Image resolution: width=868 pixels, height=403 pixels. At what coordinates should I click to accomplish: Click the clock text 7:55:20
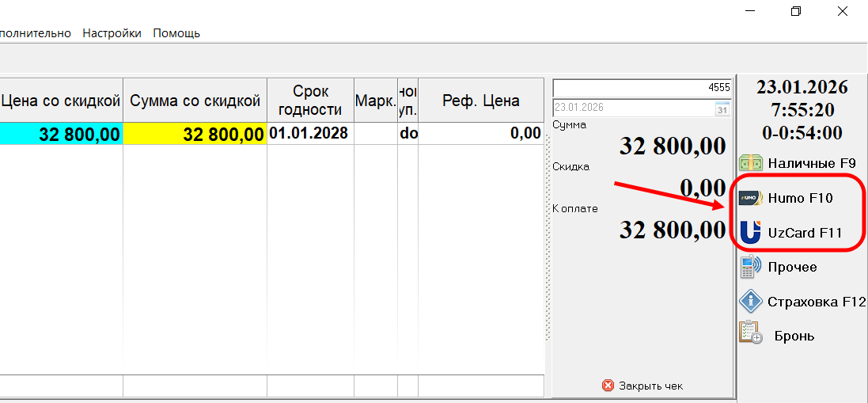pyautogui.click(x=802, y=109)
